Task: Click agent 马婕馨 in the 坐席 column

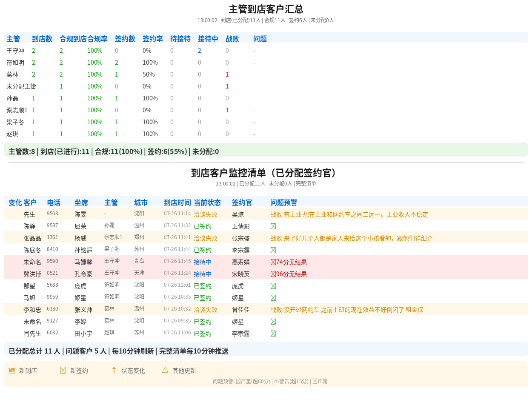Action: (83, 262)
